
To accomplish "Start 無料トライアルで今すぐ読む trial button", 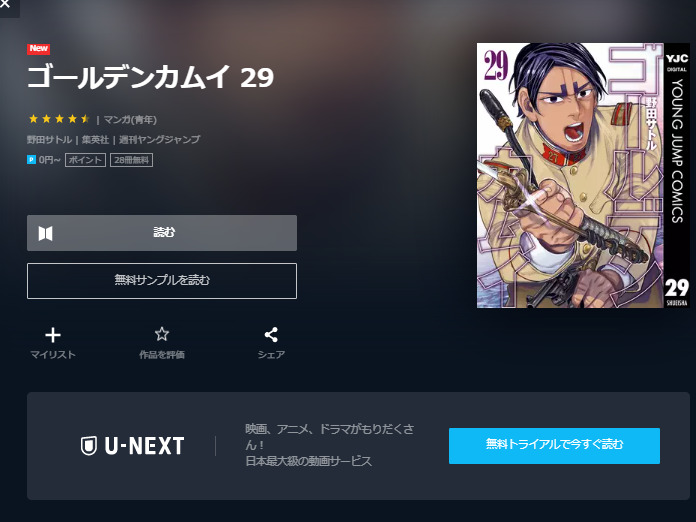I will (x=554, y=446).
